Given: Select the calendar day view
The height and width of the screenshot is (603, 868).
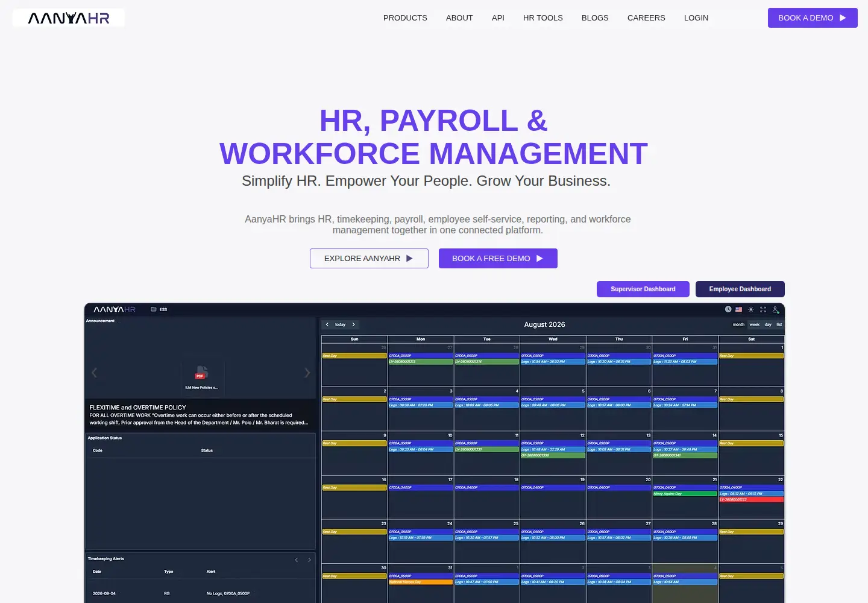Looking at the screenshot, I should pos(768,324).
